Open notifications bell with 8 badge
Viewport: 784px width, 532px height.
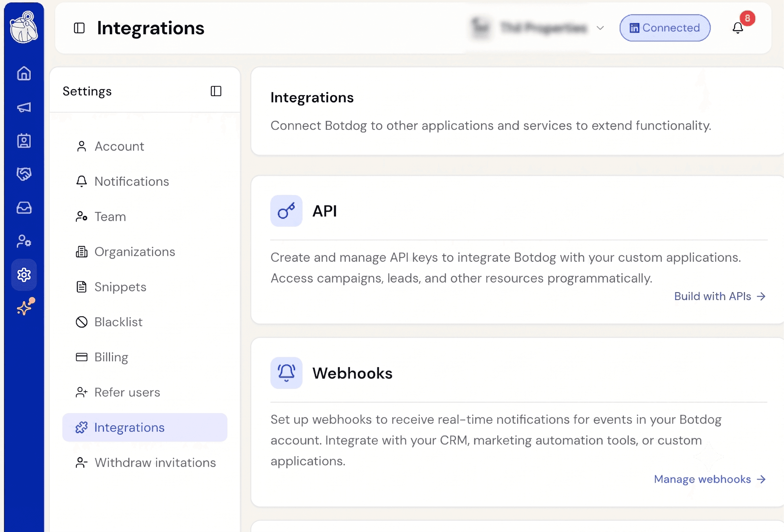coord(738,28)
